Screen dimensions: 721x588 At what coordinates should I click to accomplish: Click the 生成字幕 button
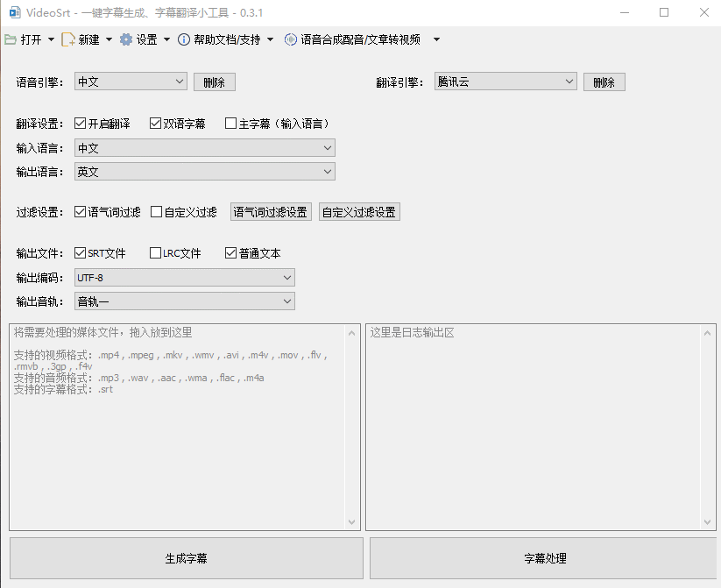point(185,557)
